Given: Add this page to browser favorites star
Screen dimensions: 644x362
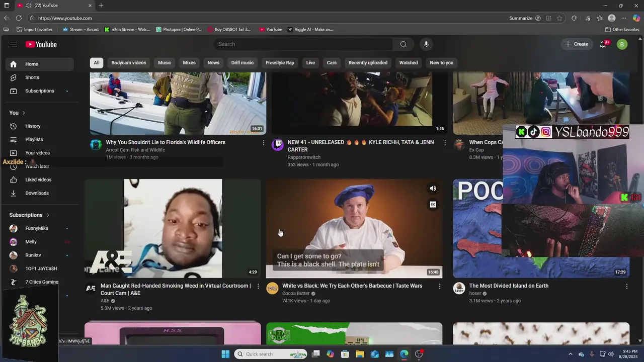Looking at the screenshot, I should click(x=559, y=18).
